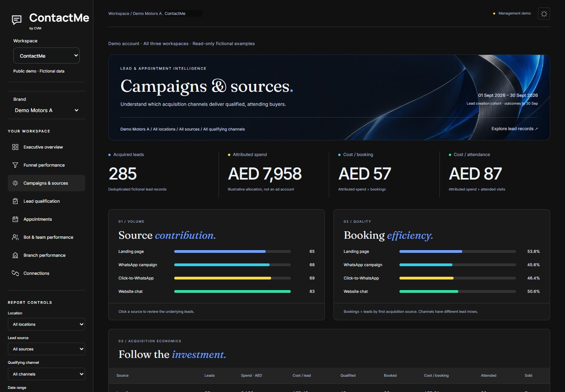Click the 01 Sept 2026 – 30 Sept 2026 date range

point(508,95)
